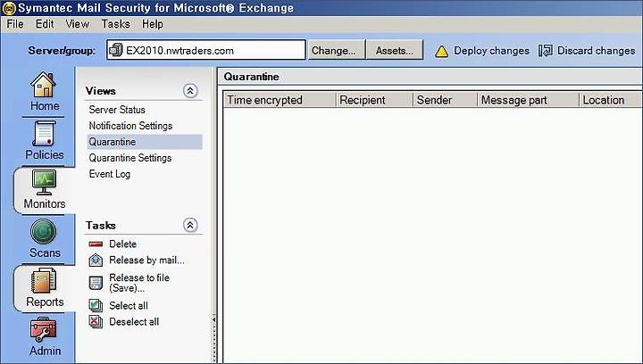Click the Scans label in sidebar
The image size is (643, 364).
[45, 252]
